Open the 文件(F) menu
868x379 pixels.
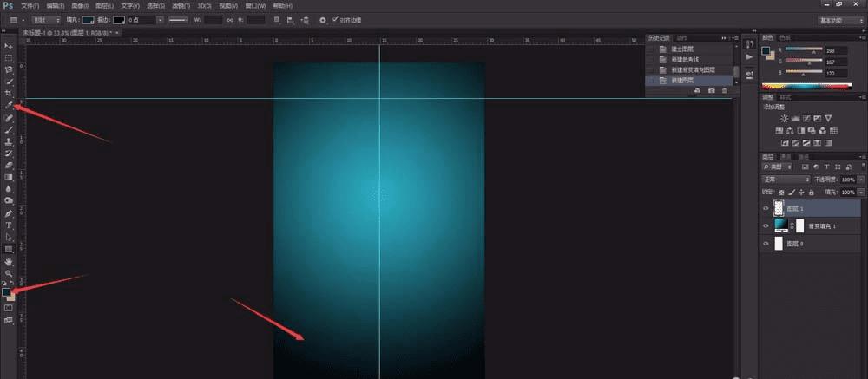pyautogui.click(x=30, y=5)
